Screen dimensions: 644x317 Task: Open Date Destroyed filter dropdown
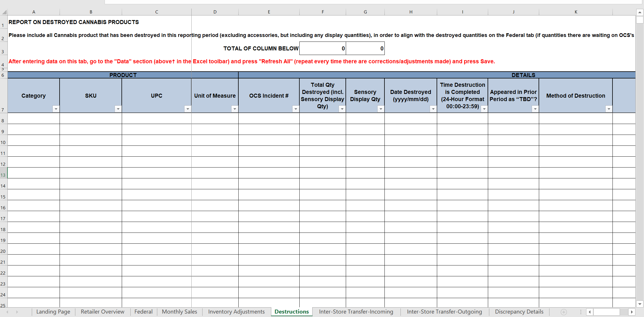click(433, 109)
